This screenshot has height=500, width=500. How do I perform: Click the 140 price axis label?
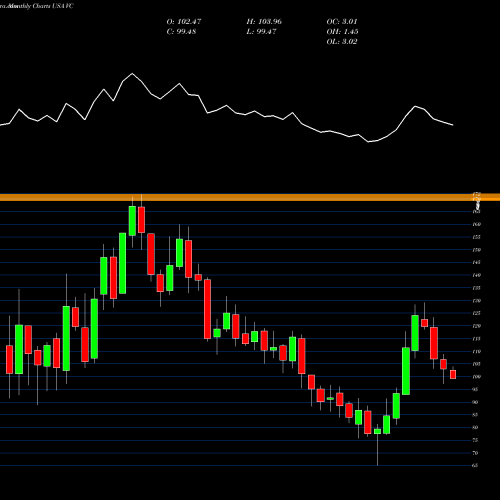point(476,275)
